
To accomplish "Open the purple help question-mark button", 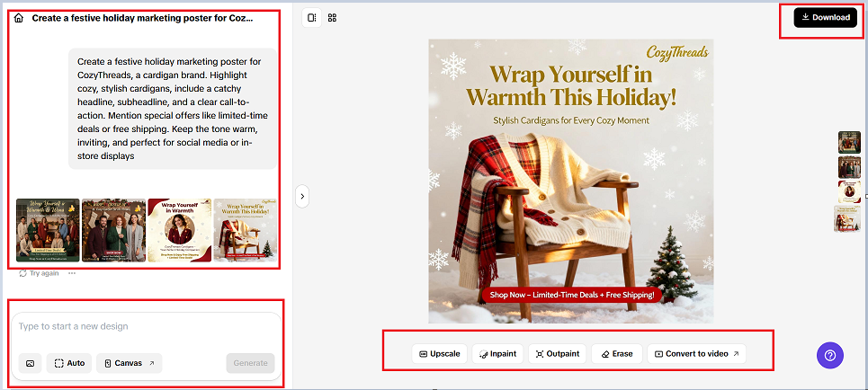I will (829, 355).
